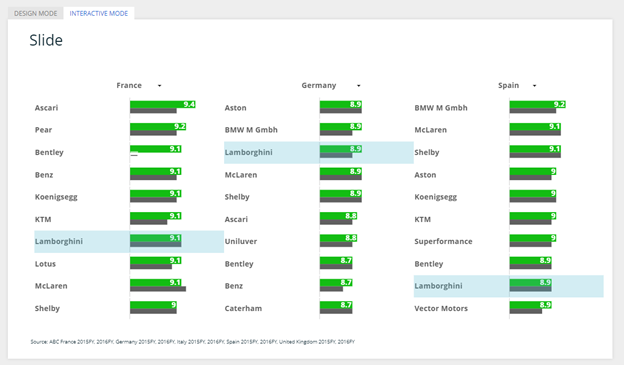Switch to the Design Mode tab

(x=35, y=14)
